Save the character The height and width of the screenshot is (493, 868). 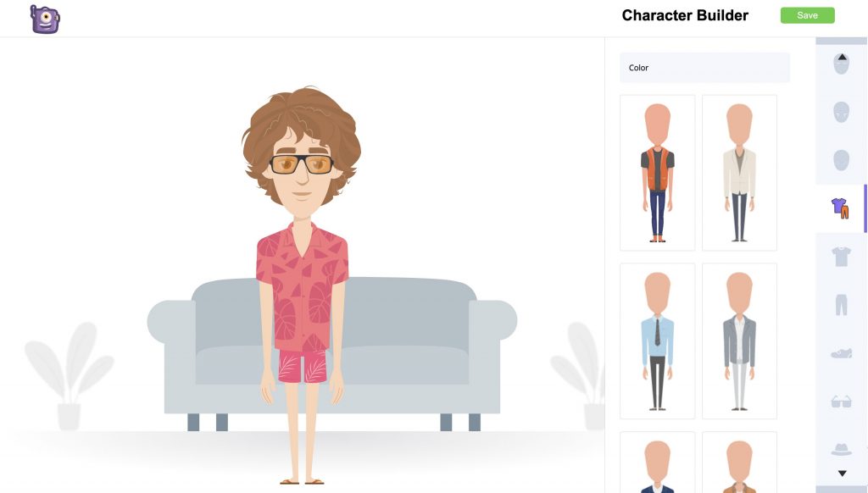click(807, 15)
